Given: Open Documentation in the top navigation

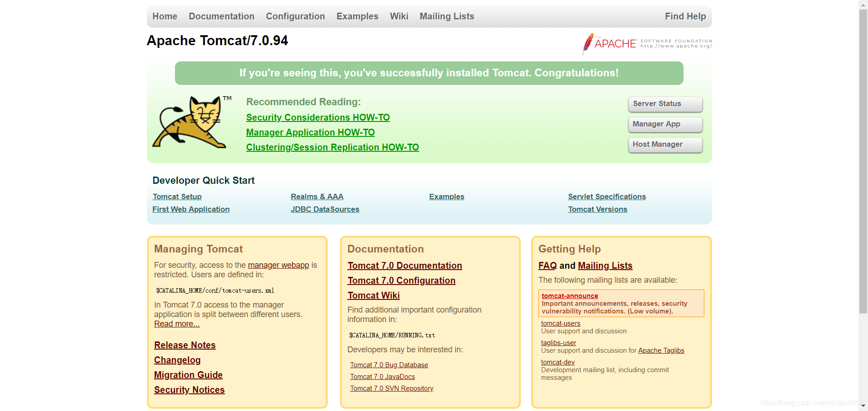Looking at the screenshot, I should (222, 16).
